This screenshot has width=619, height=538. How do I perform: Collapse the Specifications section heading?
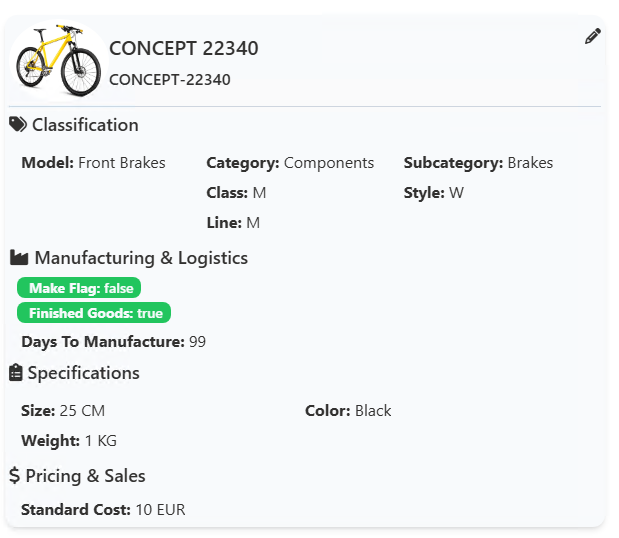(83, 373)
